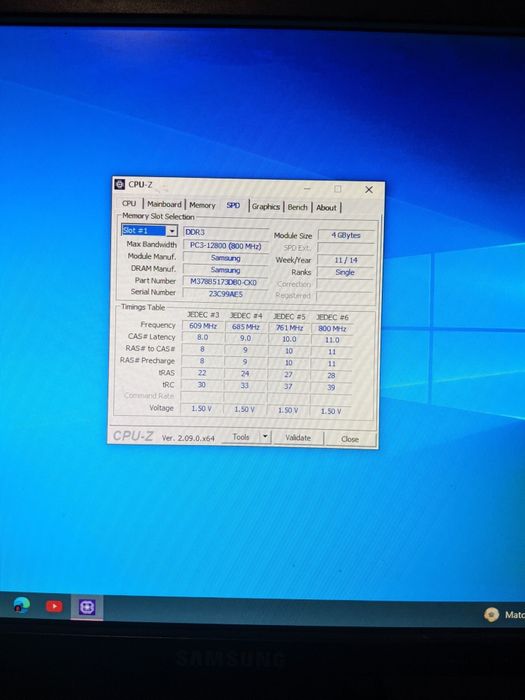This screenshot has height=700, width=525.
Task: Click the 800 MHz frequency cell
Action: pyautogui.click(x=332, y=329)
